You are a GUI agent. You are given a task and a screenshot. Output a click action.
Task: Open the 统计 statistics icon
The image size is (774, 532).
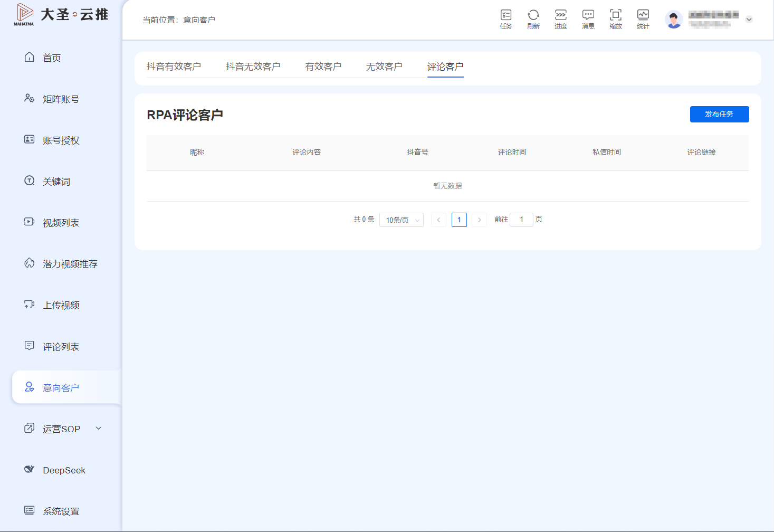coord(643,19)
